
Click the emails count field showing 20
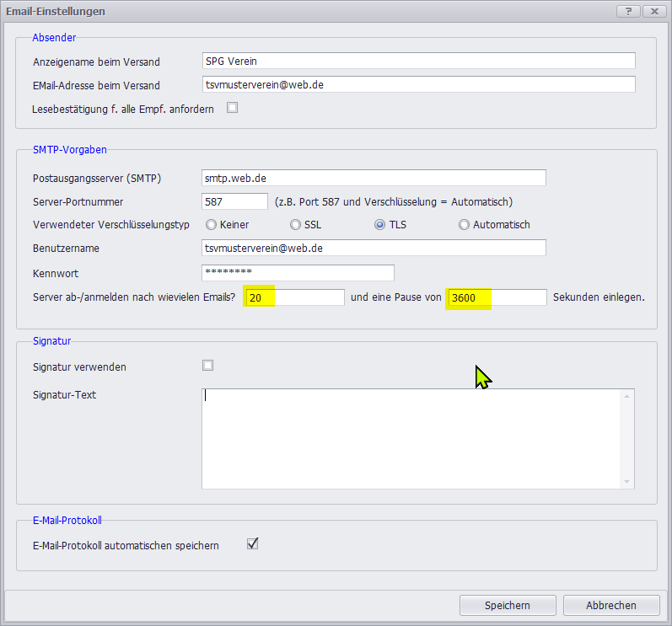[x=294, y=297]
